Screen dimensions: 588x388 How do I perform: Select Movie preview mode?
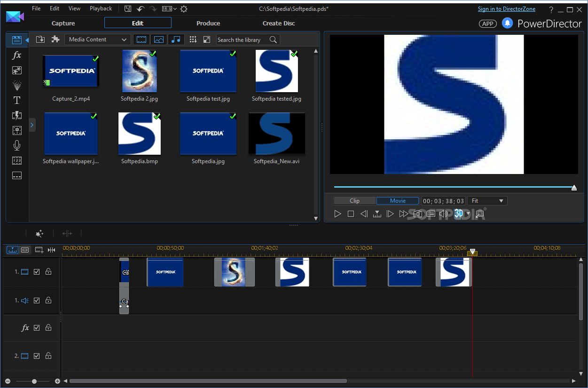click(398, 201)
